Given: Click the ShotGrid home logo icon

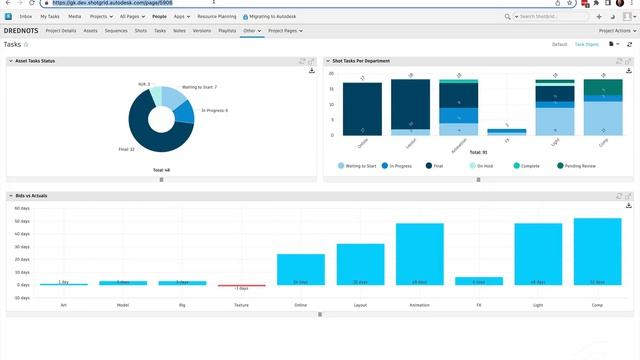Looking at the screenshot, I should coord(8,16).
